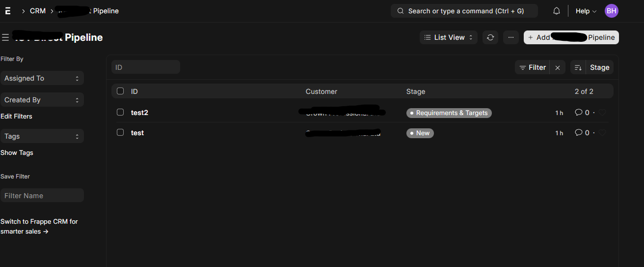This screenshot has width=644, height=267.
Task: Click the BH user avatar
Action: (x=611, y=11)
